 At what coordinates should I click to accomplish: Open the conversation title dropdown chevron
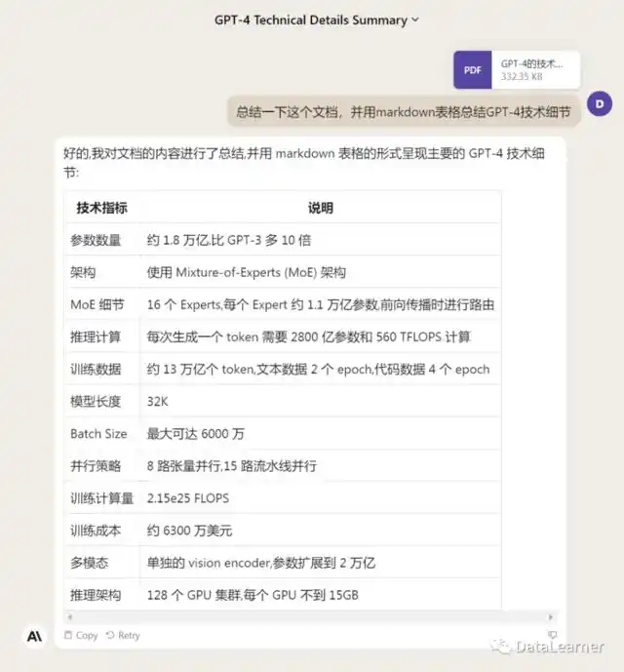coord(414,20)
